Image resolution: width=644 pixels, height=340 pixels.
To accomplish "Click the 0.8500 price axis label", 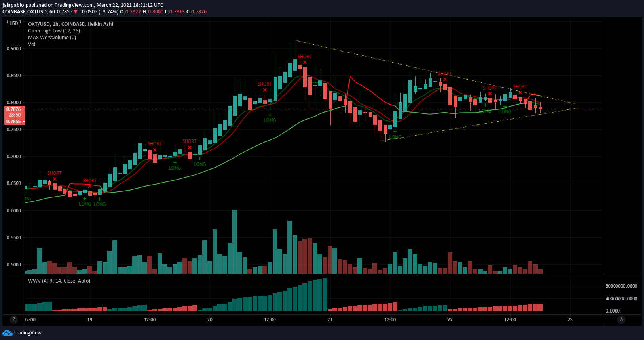I will 14,75.
